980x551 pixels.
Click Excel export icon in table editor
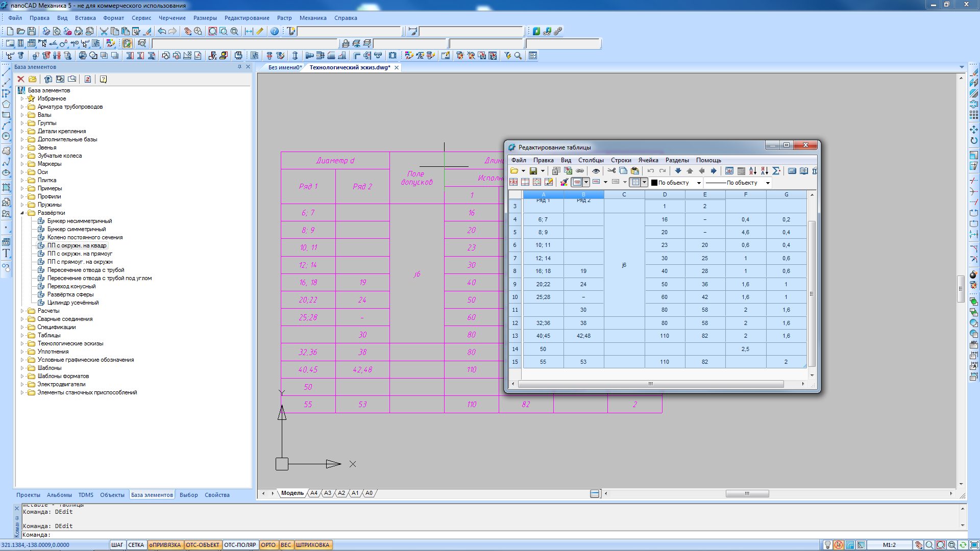568,171
